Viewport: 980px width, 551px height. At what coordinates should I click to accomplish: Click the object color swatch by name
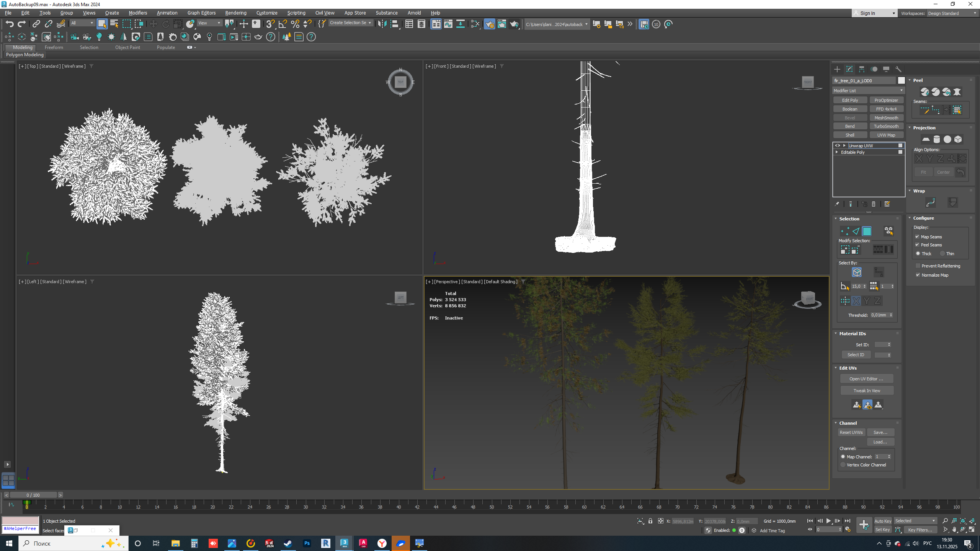902,80
